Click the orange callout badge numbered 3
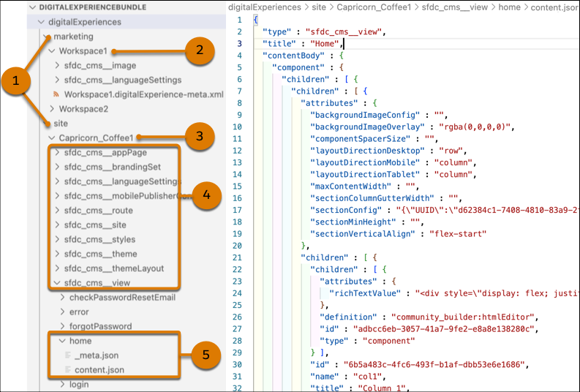 click(199, 137)
